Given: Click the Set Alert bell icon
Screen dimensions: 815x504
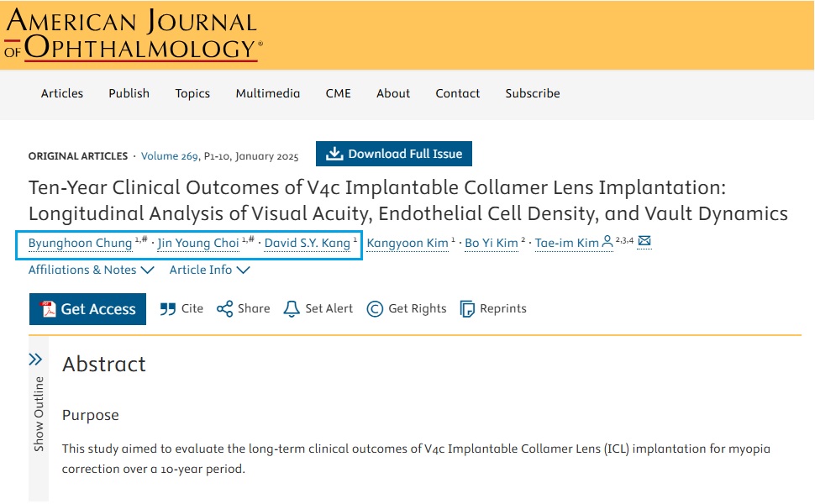Looking at the screenshot, I should [292, 309].
